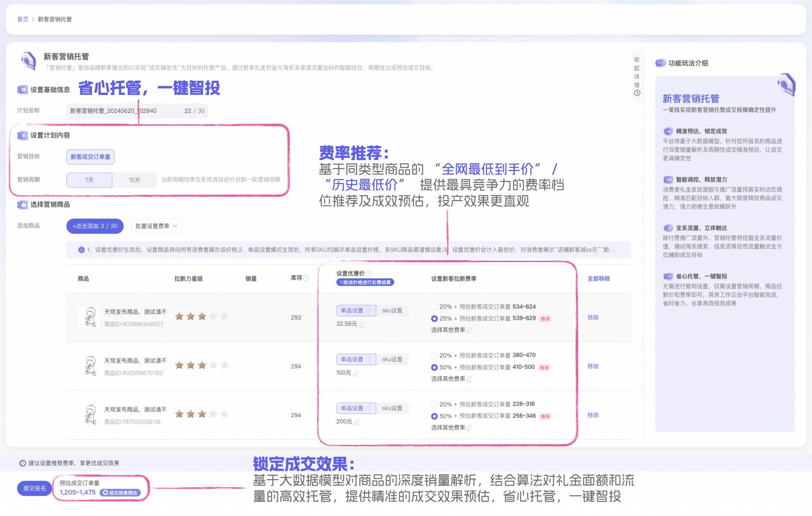
Task: Click the 推荐 tag on the 25% rate
Action: [x=545, y=319]
